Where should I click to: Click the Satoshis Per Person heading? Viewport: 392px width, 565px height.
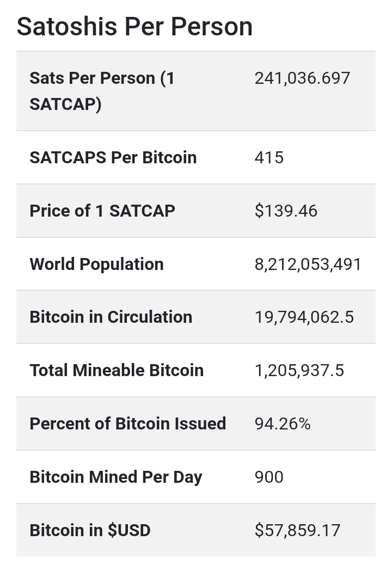[x=134, y=27]
